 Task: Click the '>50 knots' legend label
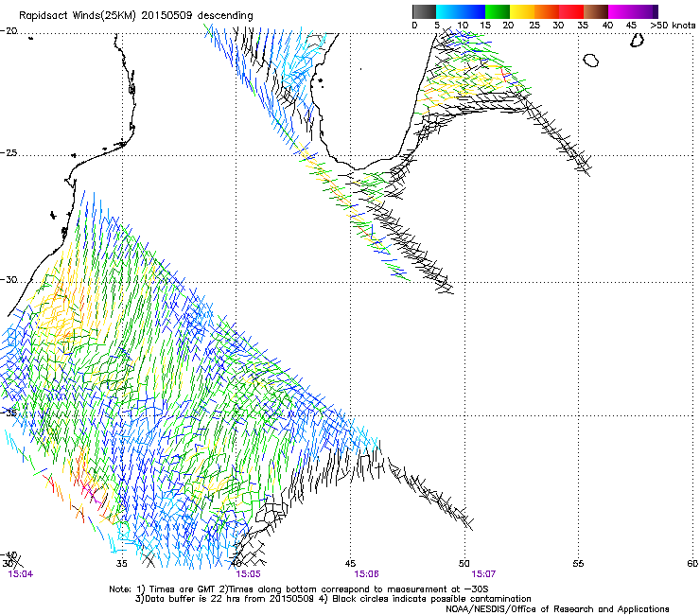(x=673, y=26)
